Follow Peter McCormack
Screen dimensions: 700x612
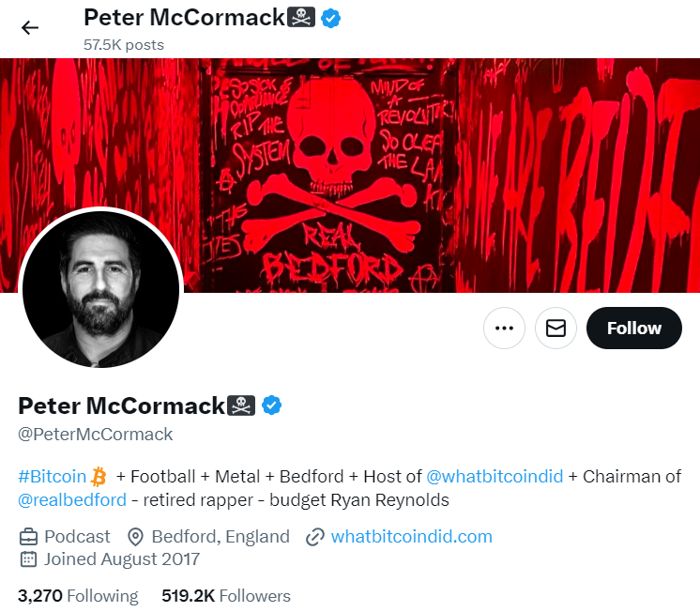pos(634,328)
